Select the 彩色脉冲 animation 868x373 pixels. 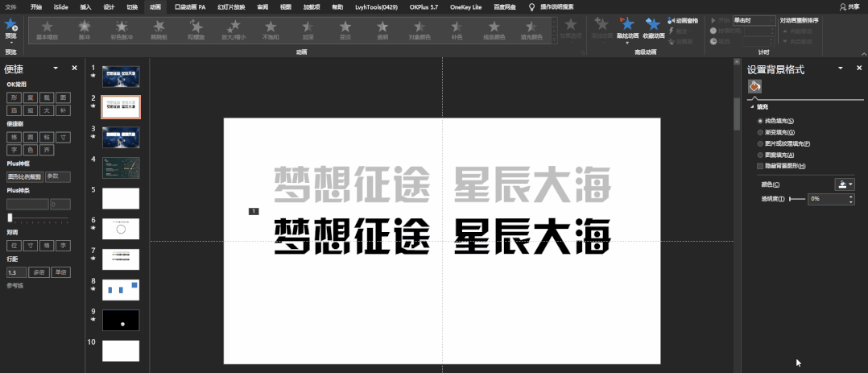pyautogui.click(x=122, y=31)
